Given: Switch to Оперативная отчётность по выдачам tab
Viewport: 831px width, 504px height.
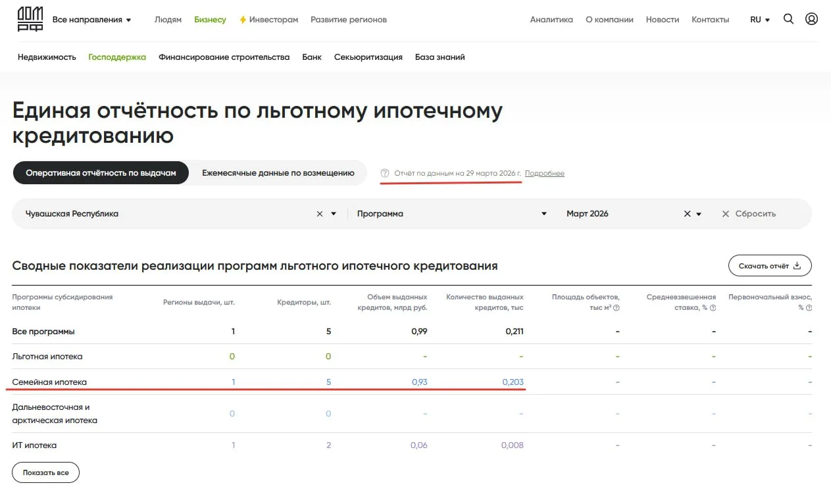Looking at the screenshot, I should click(x=101, y=173).
